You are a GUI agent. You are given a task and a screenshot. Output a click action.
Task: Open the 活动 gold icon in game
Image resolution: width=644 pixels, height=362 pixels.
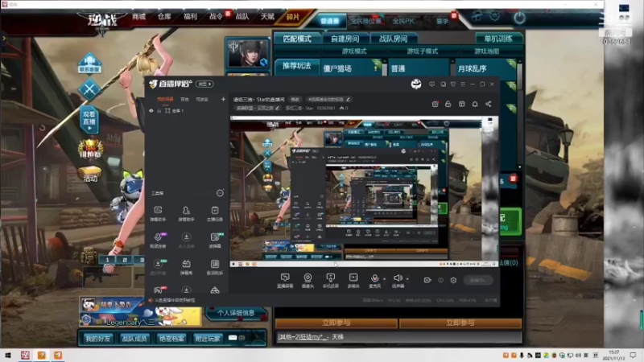90,174
